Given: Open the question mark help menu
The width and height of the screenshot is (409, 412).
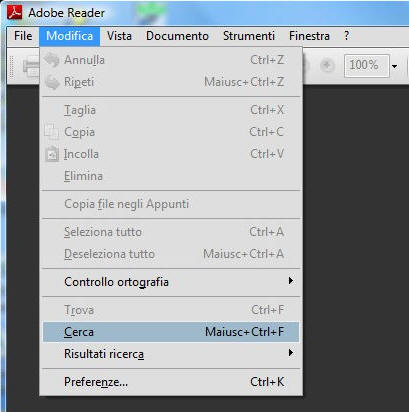Looking at the screenshot, I should tap(347, 36).
